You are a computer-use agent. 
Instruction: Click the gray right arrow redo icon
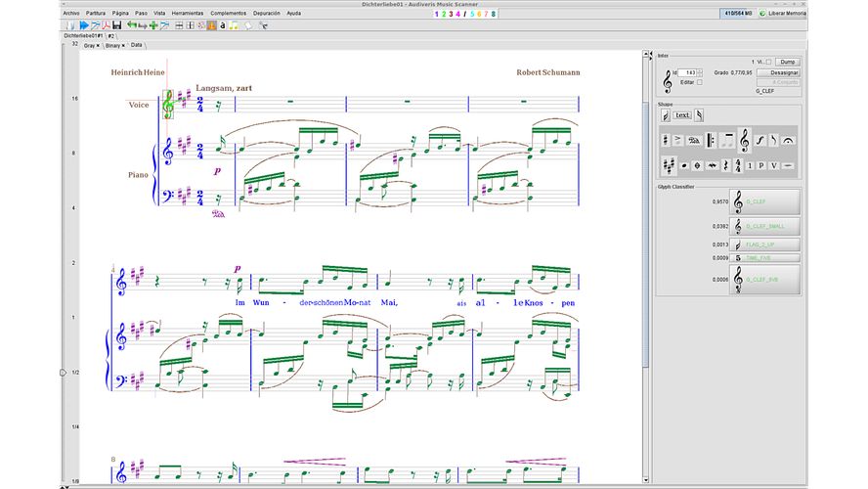[143, 25]
